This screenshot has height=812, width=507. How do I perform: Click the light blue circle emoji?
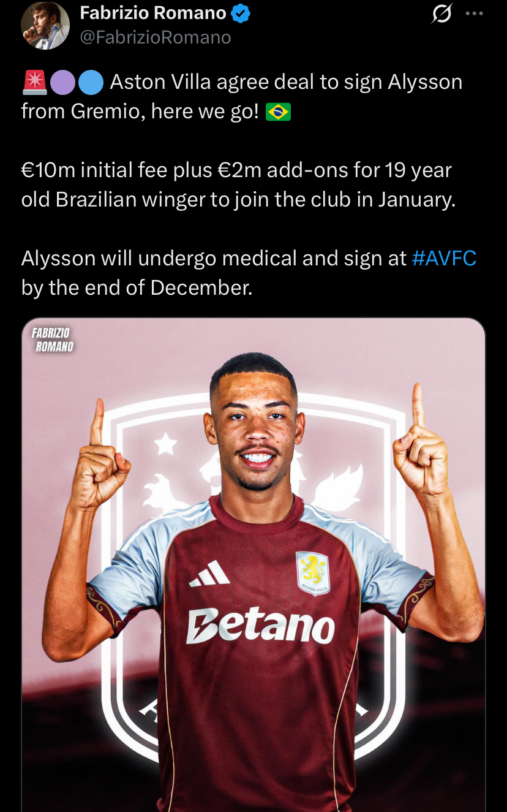click(91, 83)
